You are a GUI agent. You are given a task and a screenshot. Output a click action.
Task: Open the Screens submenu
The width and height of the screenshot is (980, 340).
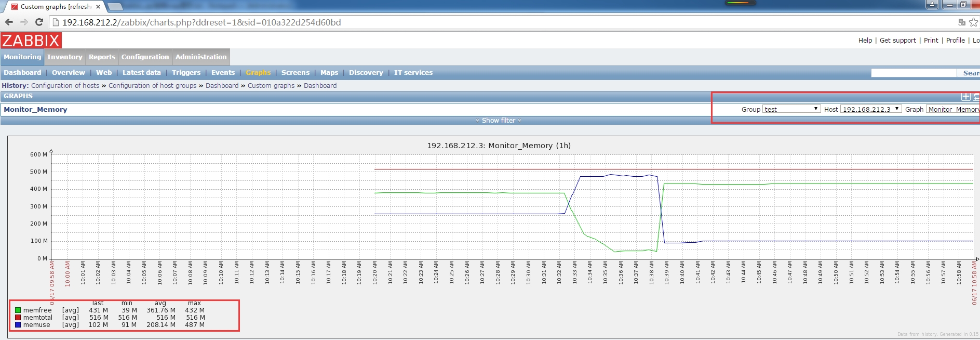tap(295, 73)
